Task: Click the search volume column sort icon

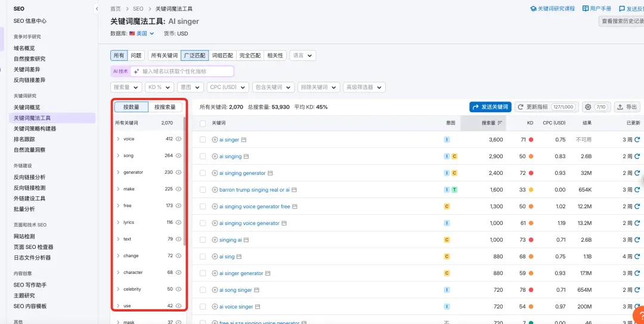Action: pyautogui.click(x=500, y=123)
